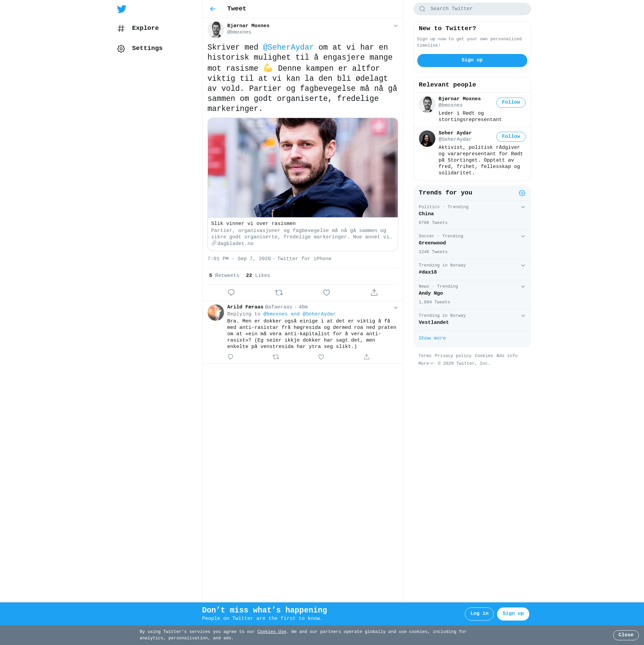The image size is (644, 645).
Task: View the 22 Likes list
Action: coord(258,276)
